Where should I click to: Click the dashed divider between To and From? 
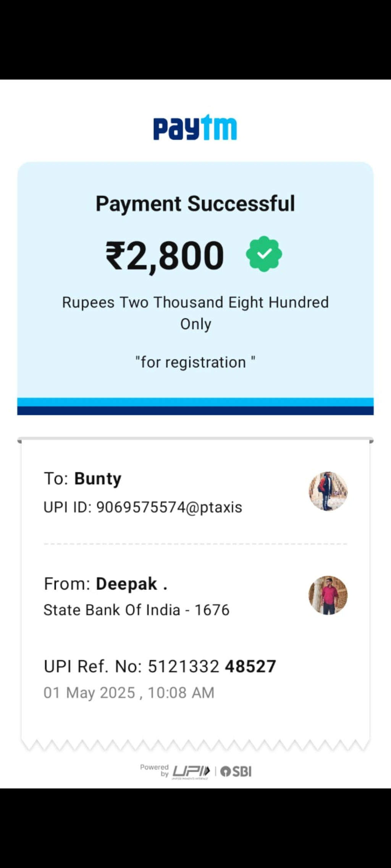pyautogui.click(x=195, y=544)
